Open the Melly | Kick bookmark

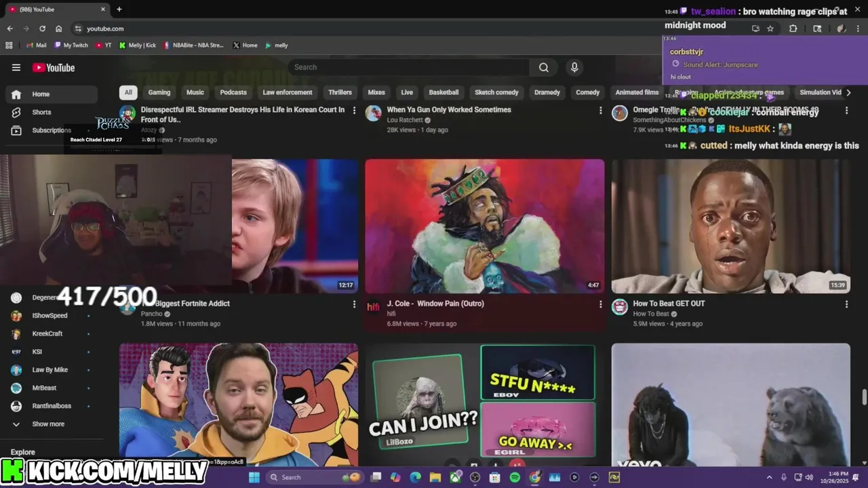pyautogui.click(x=137, y=45)
